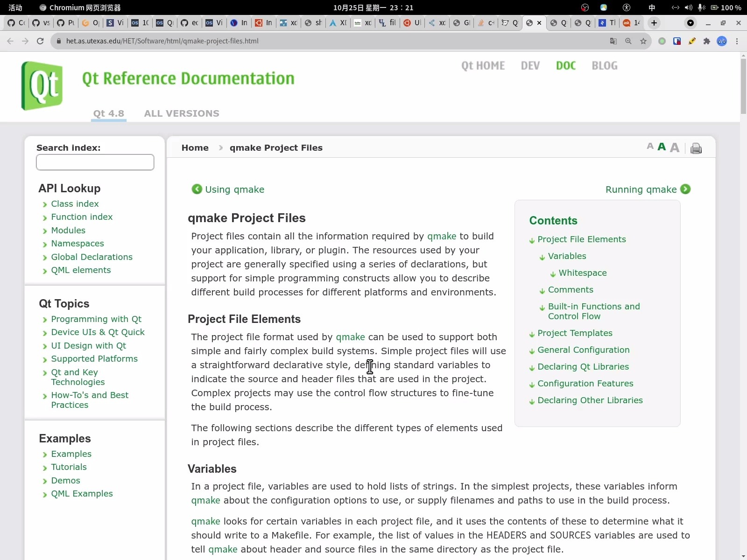The image size is (747, 560).
Task: Open the date and time menu in top bar
Action: (x=373, y=7)
